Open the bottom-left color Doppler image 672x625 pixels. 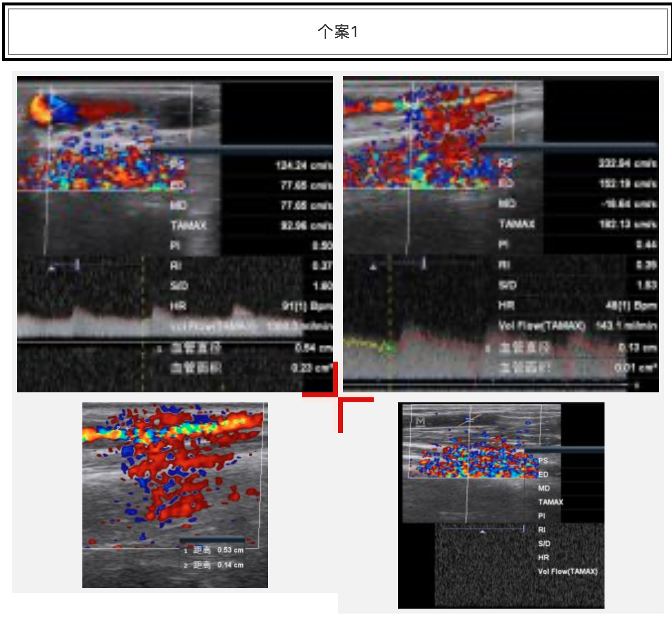[175, 495]
